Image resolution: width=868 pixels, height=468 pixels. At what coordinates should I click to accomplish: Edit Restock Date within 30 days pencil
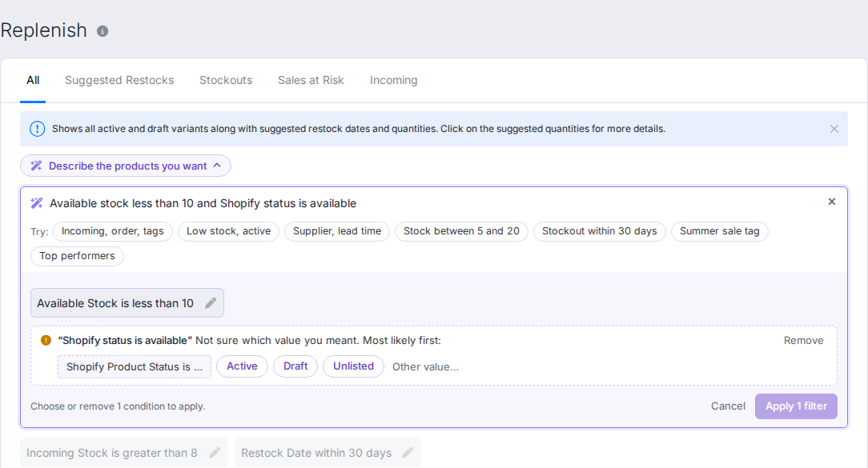(408, 453)
